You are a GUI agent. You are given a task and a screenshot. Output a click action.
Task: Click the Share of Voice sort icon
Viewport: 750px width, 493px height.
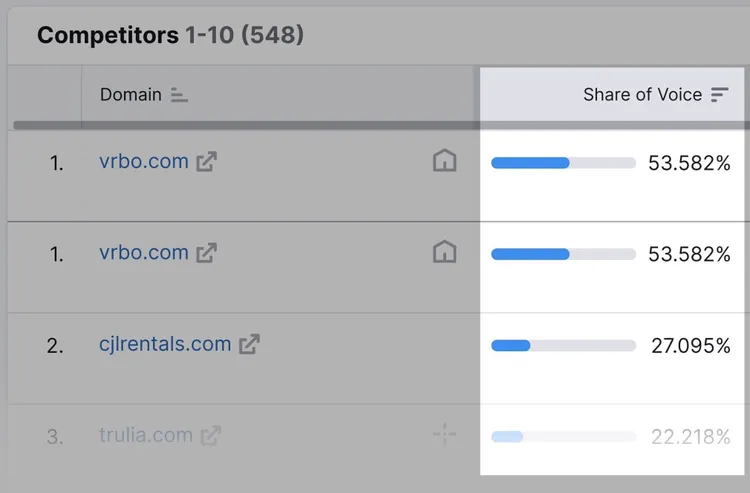[719, 95]
